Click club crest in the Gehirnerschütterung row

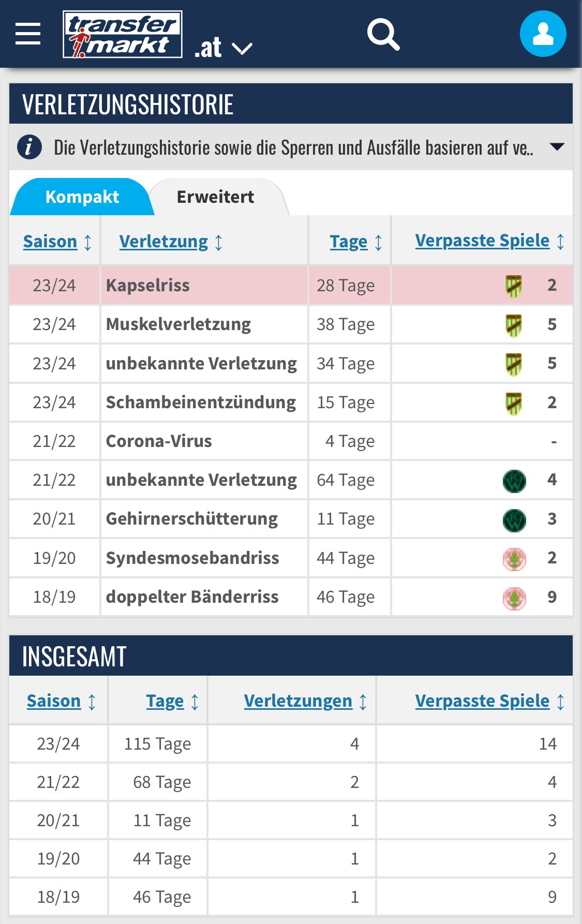click(x=514, y=520)
